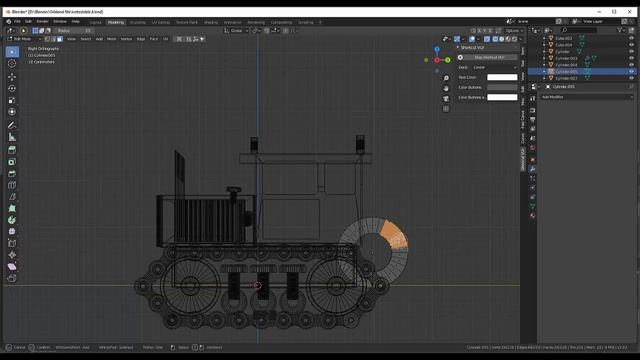
Task: Select the Measure tool
Action: [12, 137]
